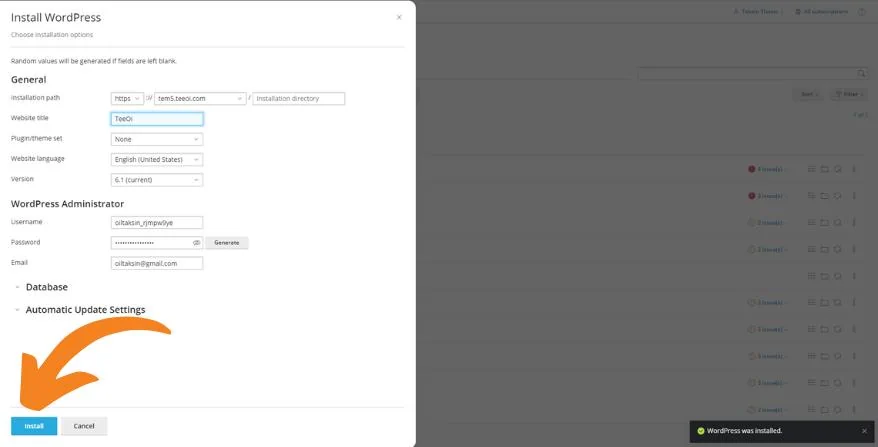Focus the Website title field containing TeeOi
Screen dimensions: 878x447
tap(157, 119)
